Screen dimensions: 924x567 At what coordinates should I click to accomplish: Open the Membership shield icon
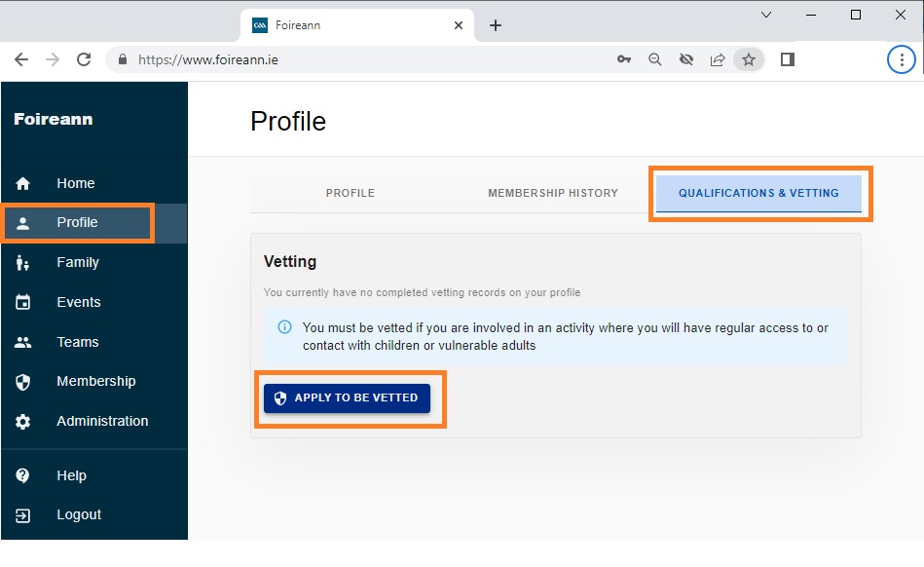[x=22, y=382]
